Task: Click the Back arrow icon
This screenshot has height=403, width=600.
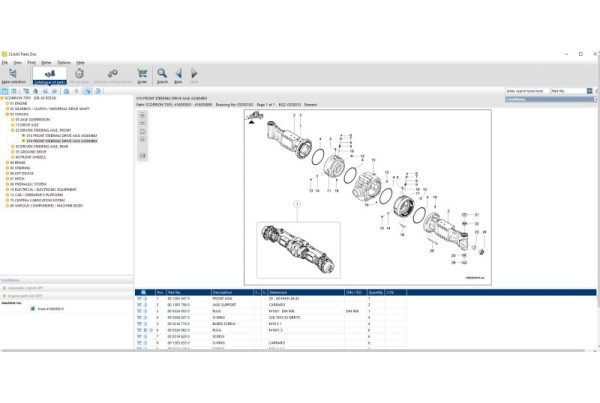Action: (178, 75)
